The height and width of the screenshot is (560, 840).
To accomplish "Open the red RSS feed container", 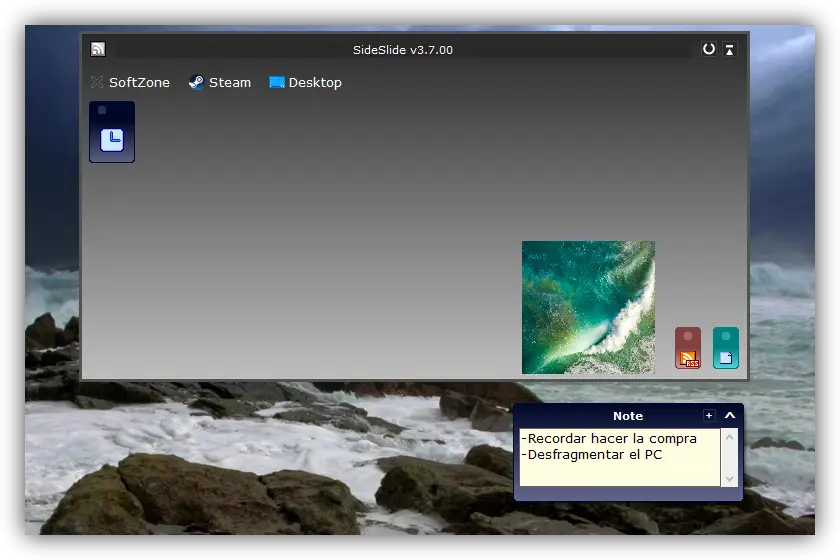I will pos(688,348).
